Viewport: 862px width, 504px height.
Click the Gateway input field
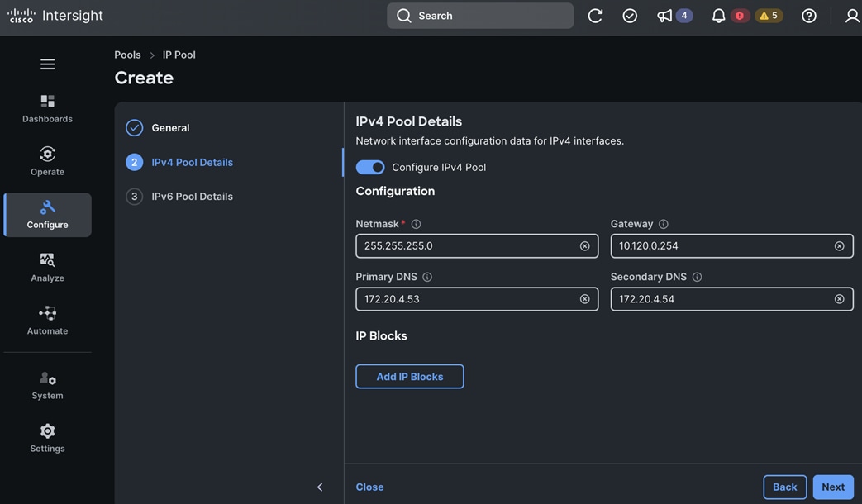(731, 245)
